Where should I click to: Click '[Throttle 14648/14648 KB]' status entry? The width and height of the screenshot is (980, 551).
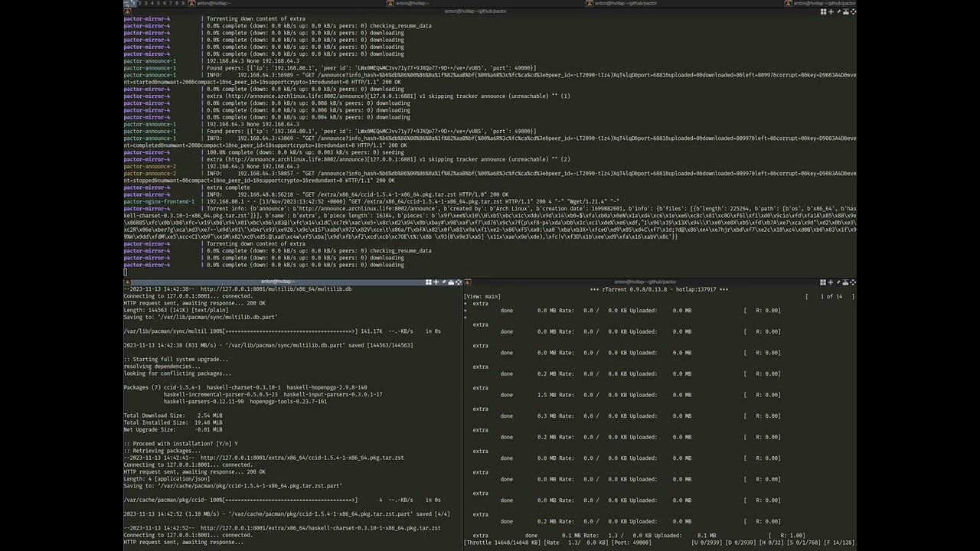point(501,543)
